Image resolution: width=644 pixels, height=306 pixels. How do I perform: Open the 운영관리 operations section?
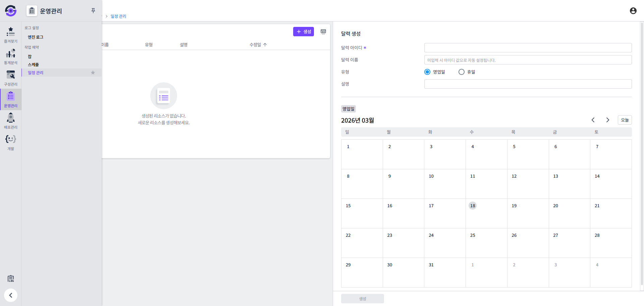click(11, 99)
